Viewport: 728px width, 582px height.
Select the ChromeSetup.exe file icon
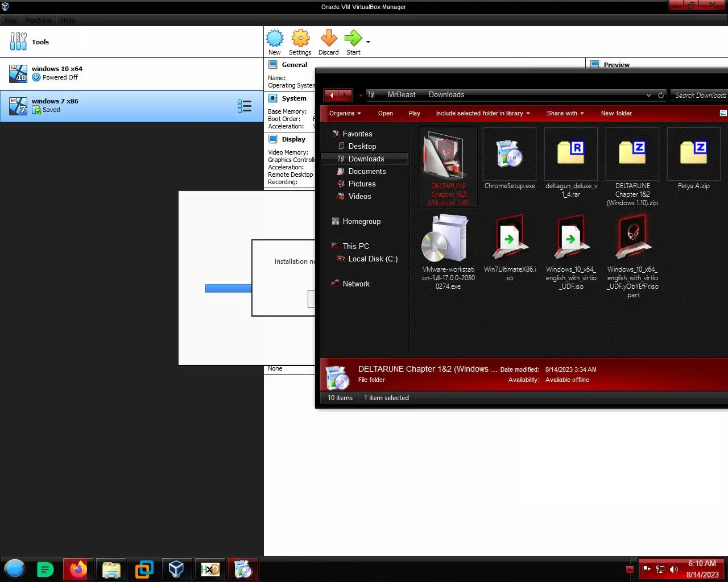tap(510, 155)
